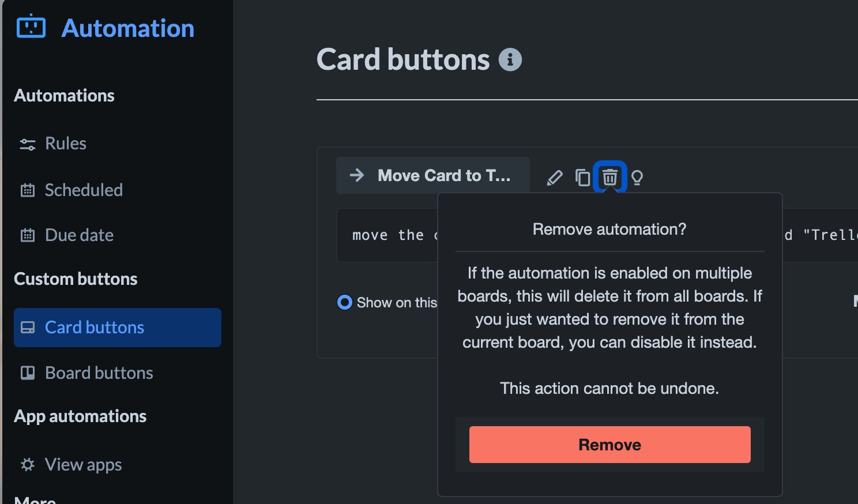Click the lightbulb tip icon

[637, 176]
